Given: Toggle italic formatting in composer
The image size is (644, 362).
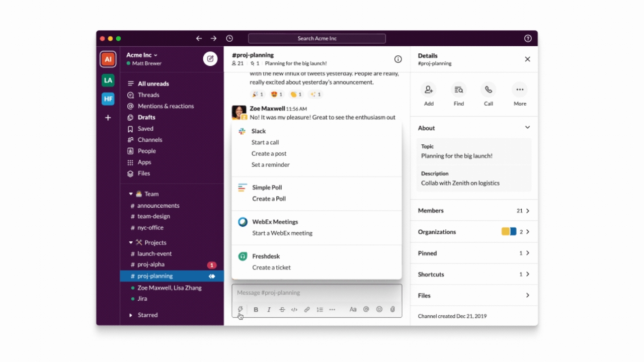Looking at the screenshot, I should pos(269,310).
